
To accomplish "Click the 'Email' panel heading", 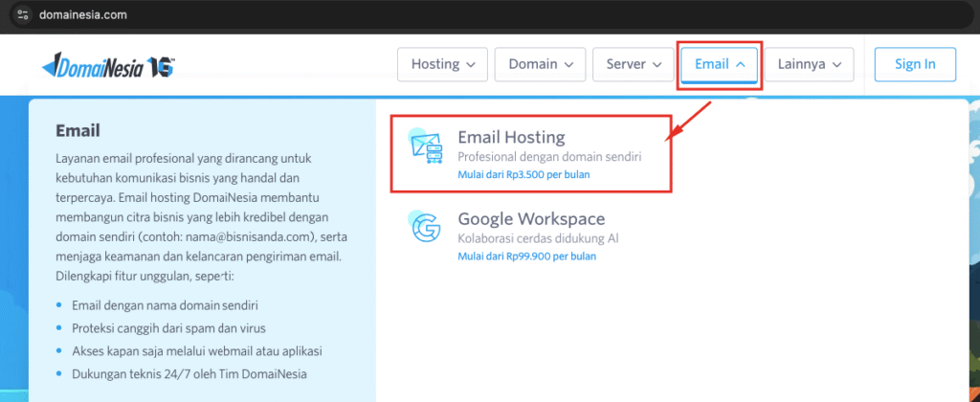I will [x=78, y=131].
